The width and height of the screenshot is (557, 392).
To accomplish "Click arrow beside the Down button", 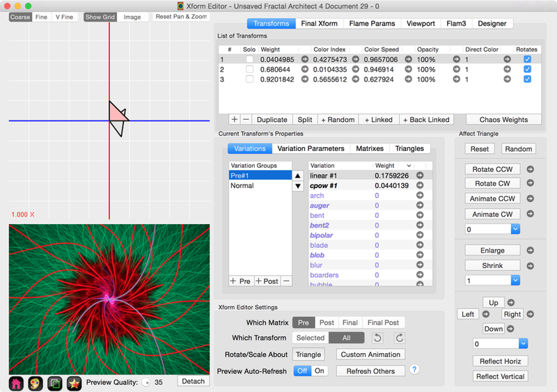I will tap(510, 329).
